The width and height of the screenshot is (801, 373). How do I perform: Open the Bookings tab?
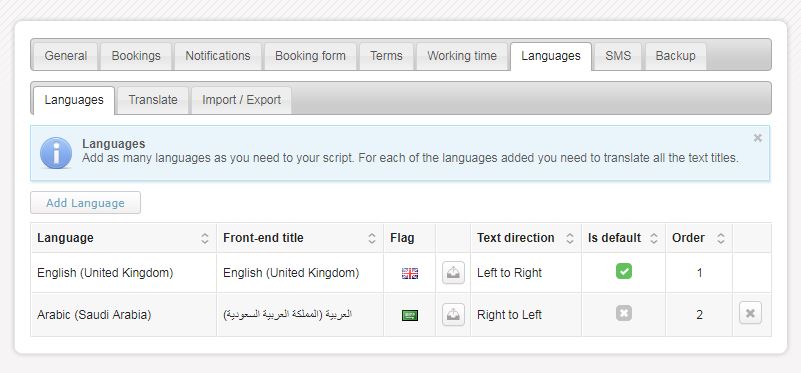click(136, 56)
